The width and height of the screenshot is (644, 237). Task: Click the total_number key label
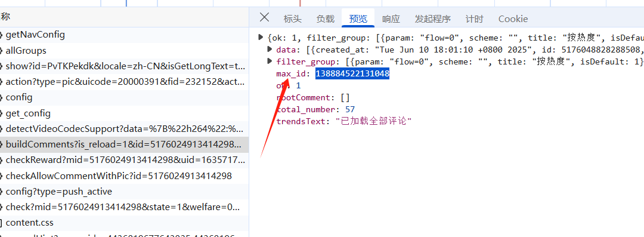pos(306,109)
